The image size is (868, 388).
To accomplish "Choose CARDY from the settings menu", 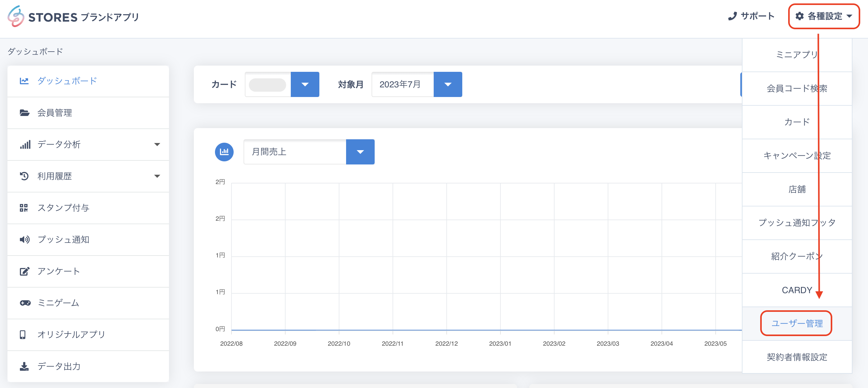I will click(x=797, y=290).
